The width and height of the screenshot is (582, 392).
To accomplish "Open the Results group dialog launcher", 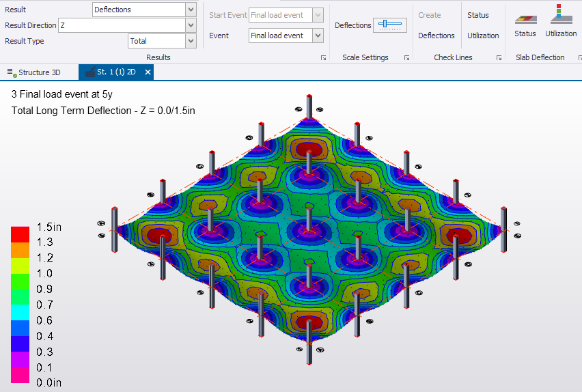I will [323, 58].
